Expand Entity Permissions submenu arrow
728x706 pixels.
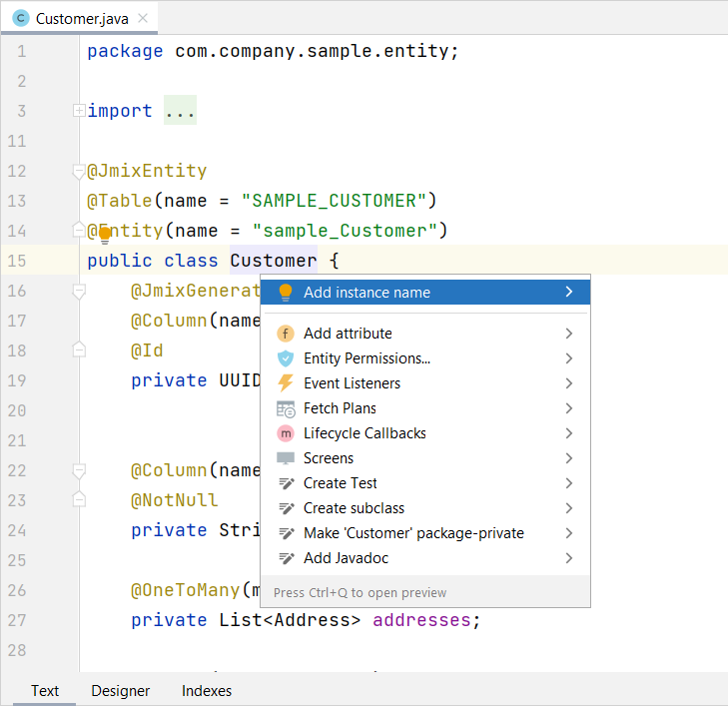pos(569,358)
